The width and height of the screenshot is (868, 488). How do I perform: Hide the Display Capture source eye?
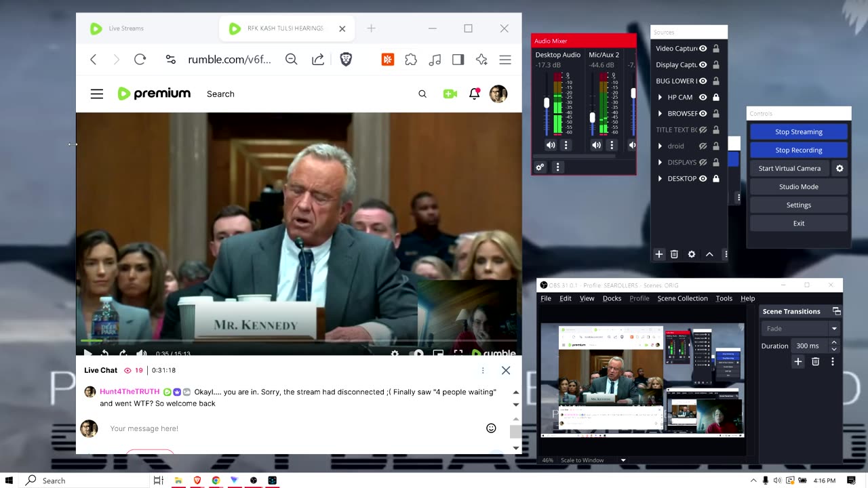point(703,64)
